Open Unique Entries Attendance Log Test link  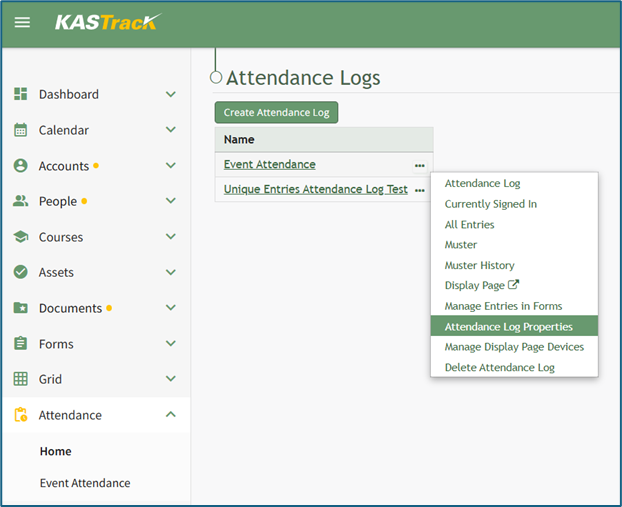coord(315,189)
